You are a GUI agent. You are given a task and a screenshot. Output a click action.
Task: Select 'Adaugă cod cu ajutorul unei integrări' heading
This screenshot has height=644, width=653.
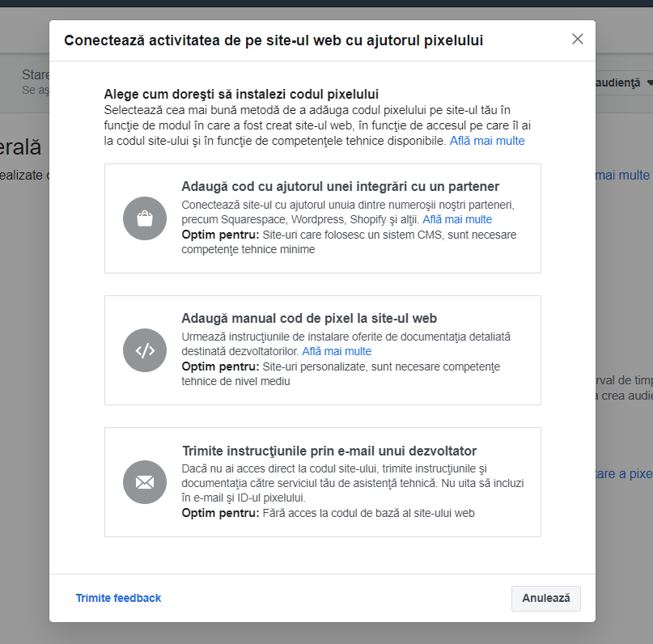340,186
